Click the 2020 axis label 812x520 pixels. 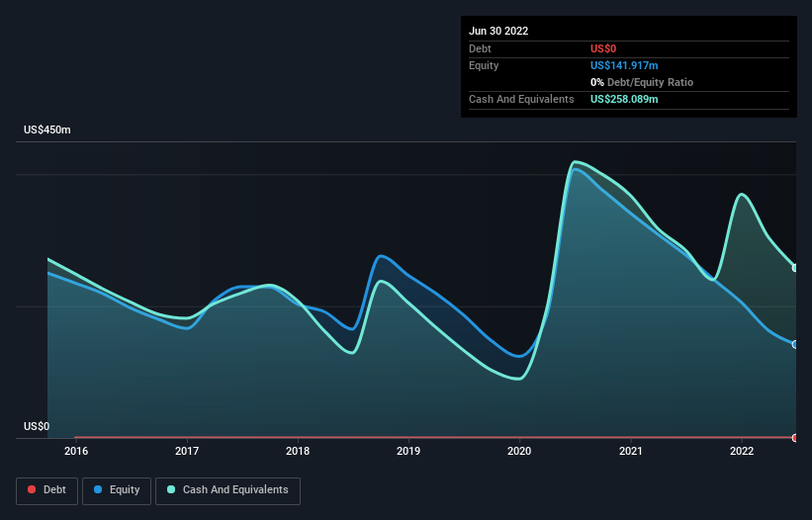pyautogui.click(x=519, y=451)
